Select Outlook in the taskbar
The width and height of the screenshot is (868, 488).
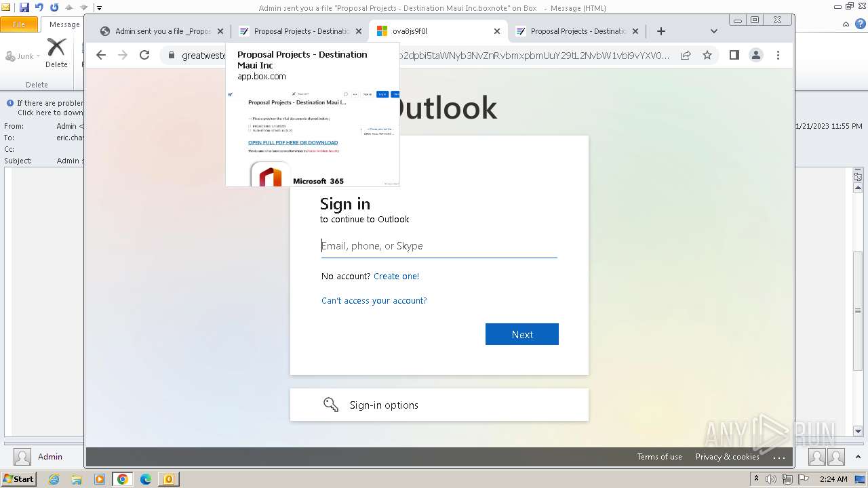coord(169,479)
